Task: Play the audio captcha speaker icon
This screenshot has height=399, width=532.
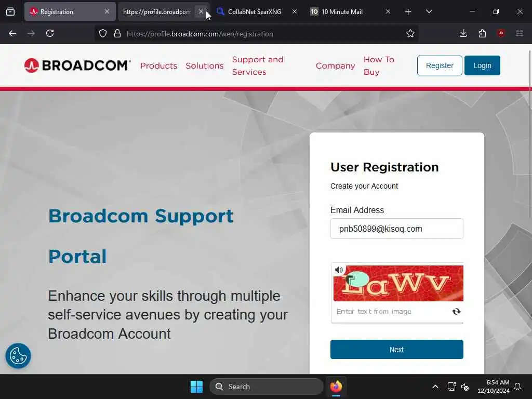Action: point(339,270)
